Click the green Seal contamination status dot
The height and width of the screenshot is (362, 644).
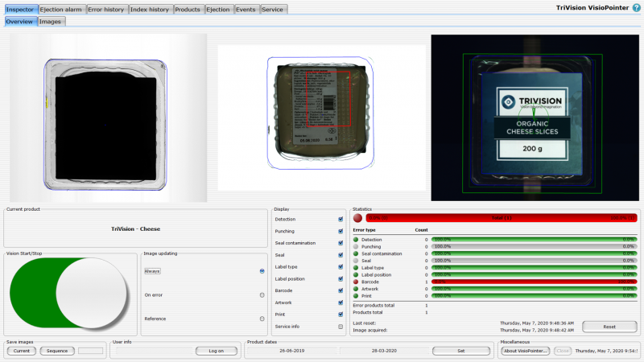tap(356, 253)
